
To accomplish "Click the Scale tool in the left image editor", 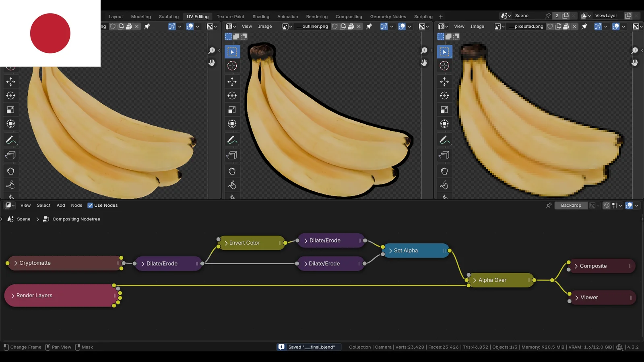I will coord(10,110).
